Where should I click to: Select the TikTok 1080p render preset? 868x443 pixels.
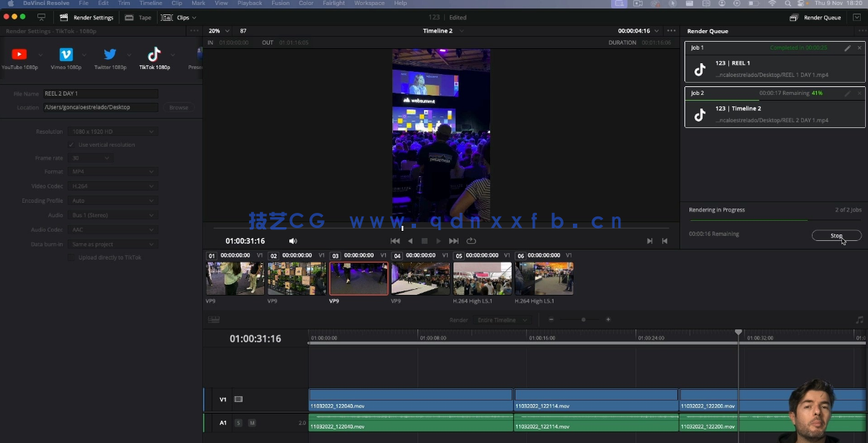[x=154, y=54]
